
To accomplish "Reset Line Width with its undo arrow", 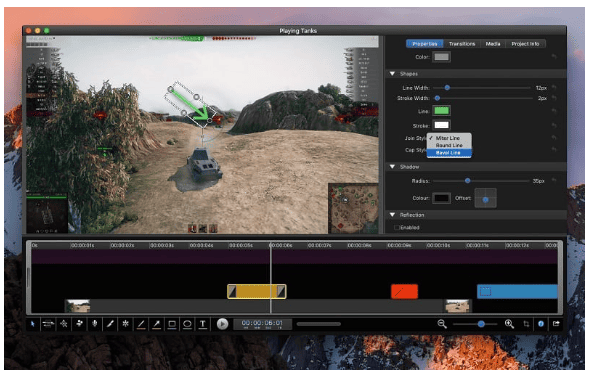I will (554, 87).
